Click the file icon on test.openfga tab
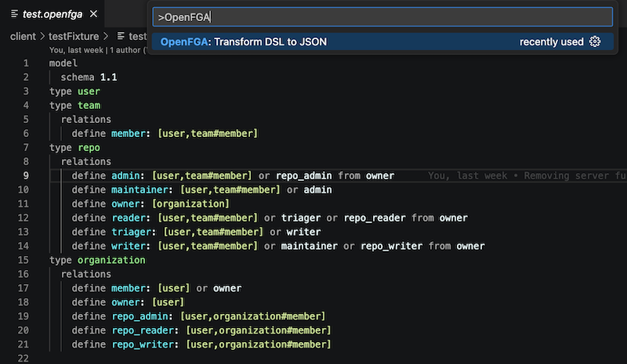Image resolution: width=627 pixels, height=364 pixels. pyautogui.click(x=14, y=14)
